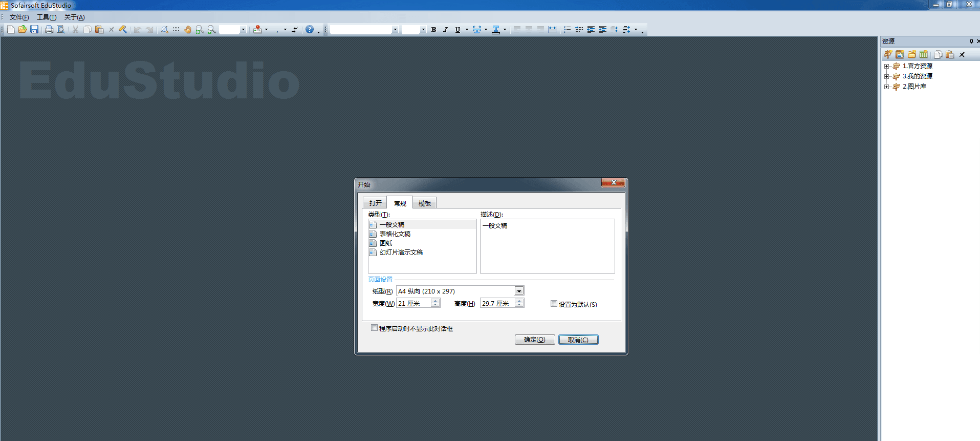Click the Decrease indent icon
The image size is (980, 441).
coord(591,30)
